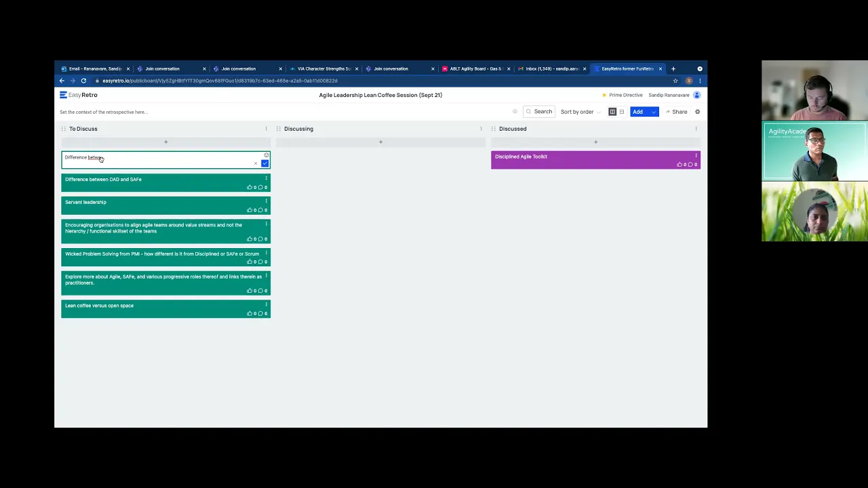Go back in browser history

(62, 81)
